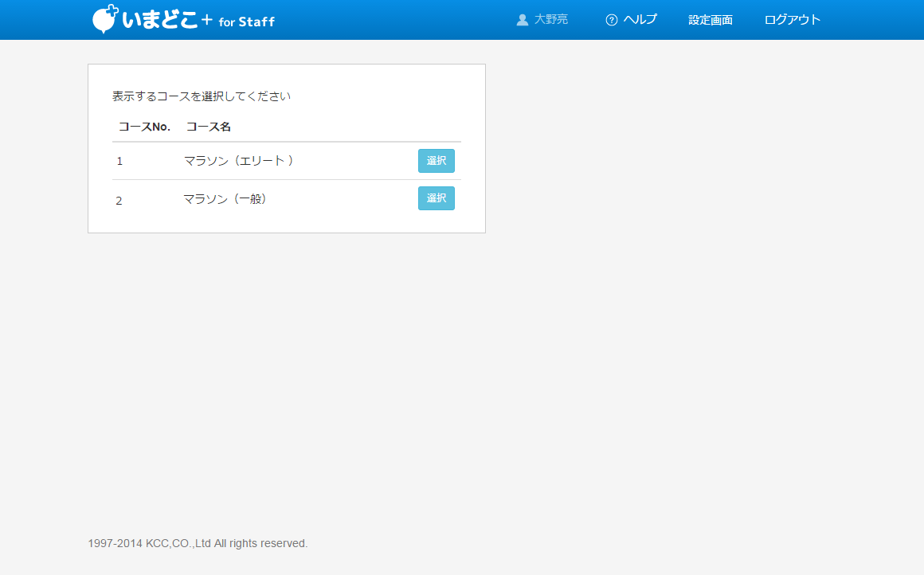The height and width of the screenshot is (575, 924).
Task: Click the "for Staff" label in header
Action: [246, 22]
